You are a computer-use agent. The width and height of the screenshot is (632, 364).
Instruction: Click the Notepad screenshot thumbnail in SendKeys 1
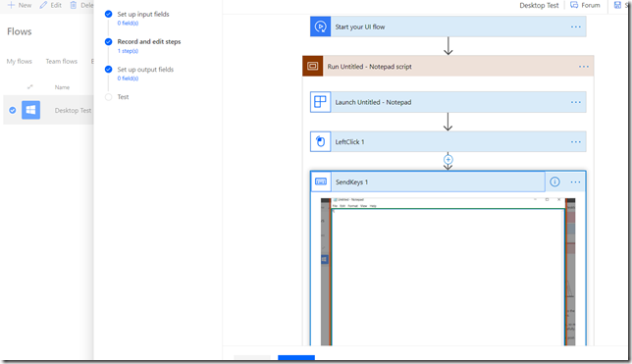coord(448,272)
